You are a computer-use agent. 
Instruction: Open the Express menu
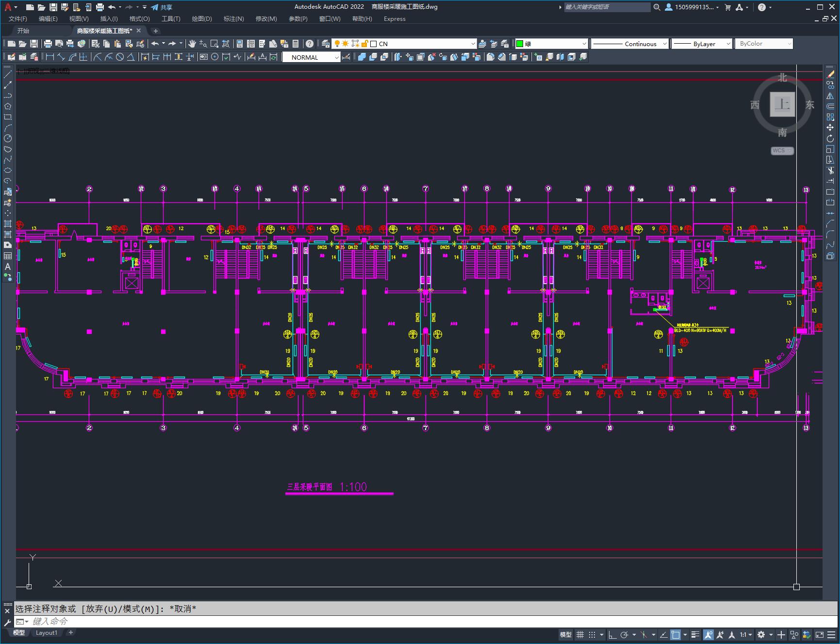pos(395,18)
